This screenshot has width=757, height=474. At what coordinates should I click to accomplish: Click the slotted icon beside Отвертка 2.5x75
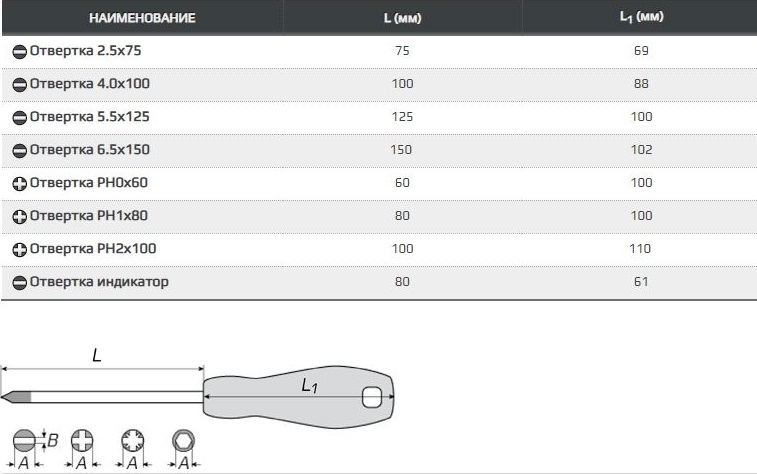coord(20,50)
